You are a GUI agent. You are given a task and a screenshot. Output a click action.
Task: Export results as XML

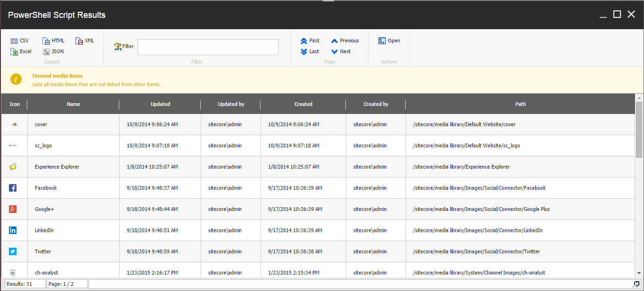click(85, 41)
